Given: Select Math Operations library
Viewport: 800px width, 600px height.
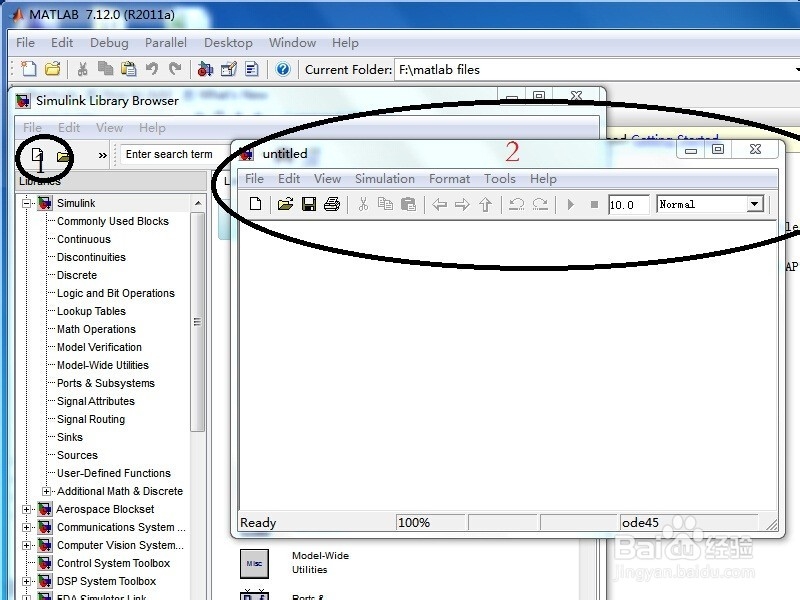Looking at the screenshot, I should (96, 329).
